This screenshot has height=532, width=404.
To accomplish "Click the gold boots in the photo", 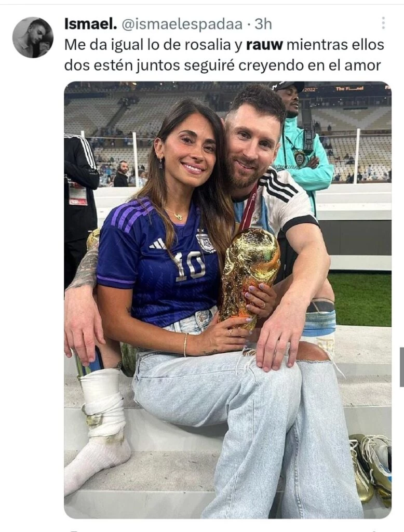I will pos(371,464).
